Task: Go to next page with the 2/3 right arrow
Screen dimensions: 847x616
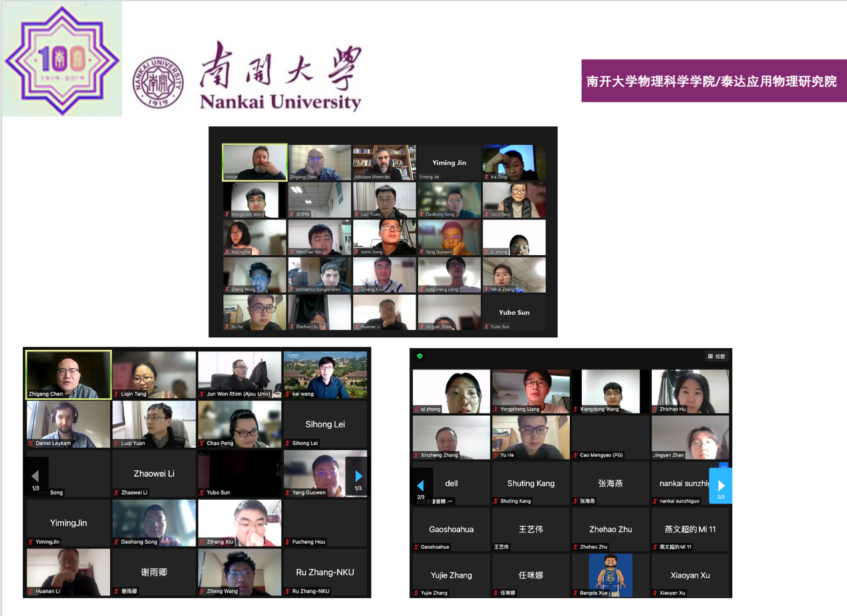Action: [720, 486]
